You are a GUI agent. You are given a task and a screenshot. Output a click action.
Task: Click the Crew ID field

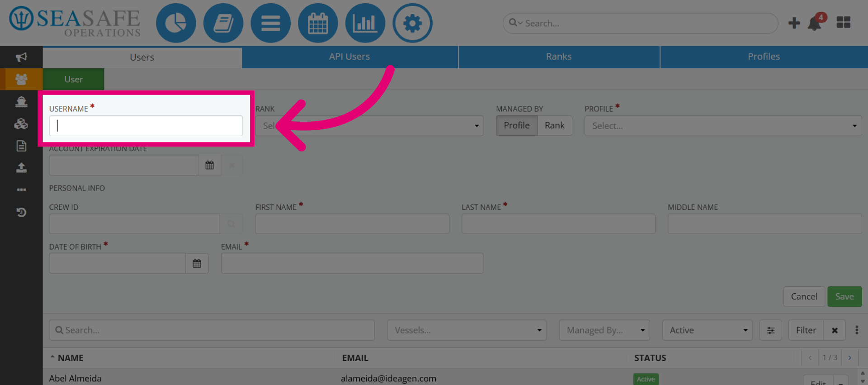coord(134,223)
